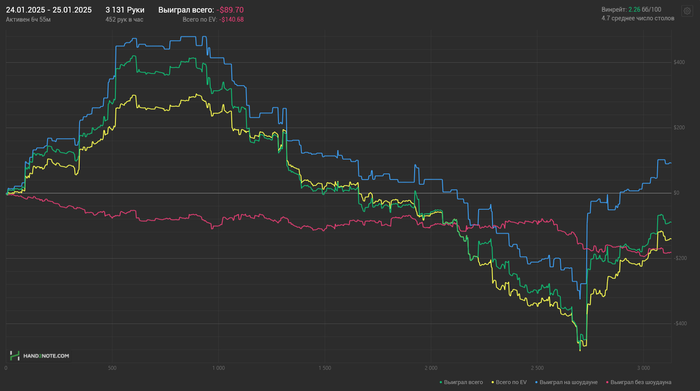700x391 pixels.
Task: Click the -$400 y-axis label
Action: pyautogui.click(x=680, y=324)
